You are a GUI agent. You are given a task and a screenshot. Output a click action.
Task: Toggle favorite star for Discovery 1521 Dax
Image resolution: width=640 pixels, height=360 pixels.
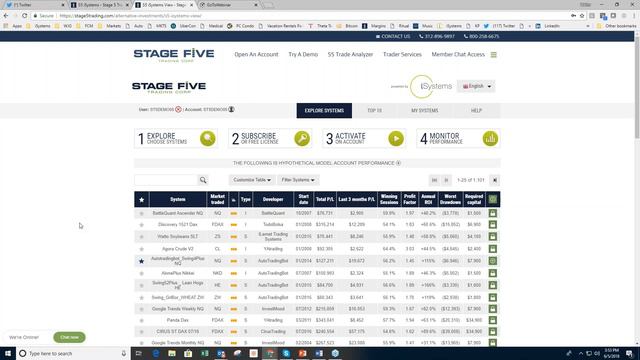pyautogui.click(x=142, y=225)
